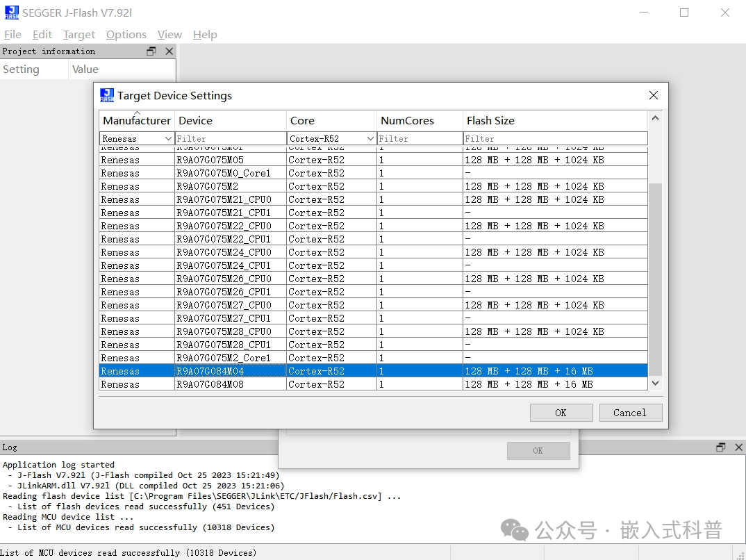Close the Log panel
The width and height of the screenshot is (746, 560).
[x=738, y=447]
